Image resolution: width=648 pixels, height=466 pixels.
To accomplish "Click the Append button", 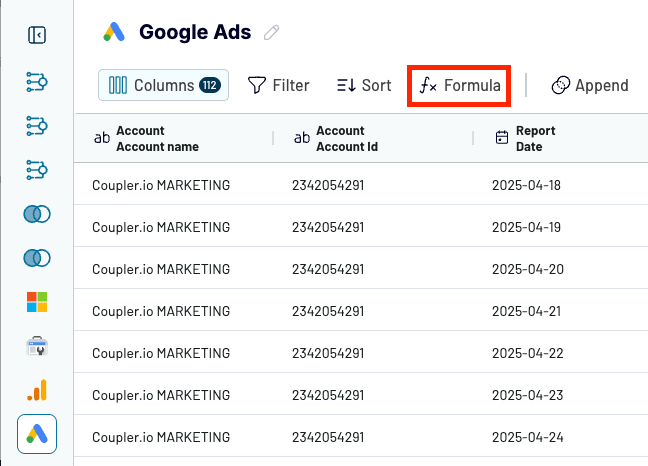I will click(x=590, y=86).
